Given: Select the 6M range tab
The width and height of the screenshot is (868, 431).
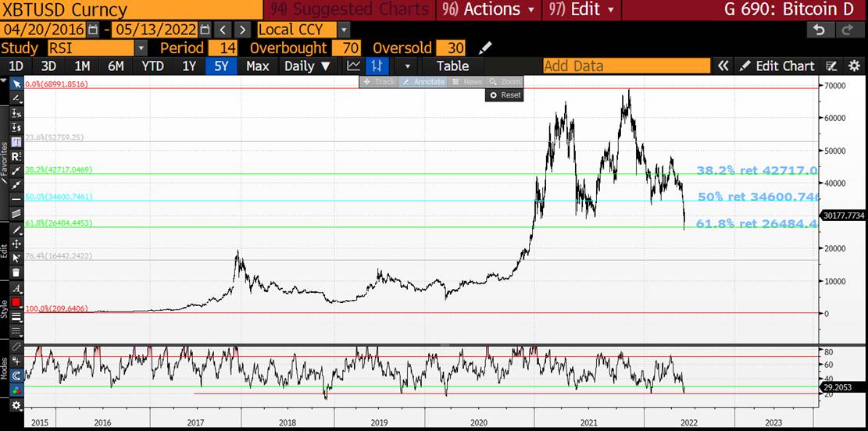Looking at the screenshot, I should point(116,66).
